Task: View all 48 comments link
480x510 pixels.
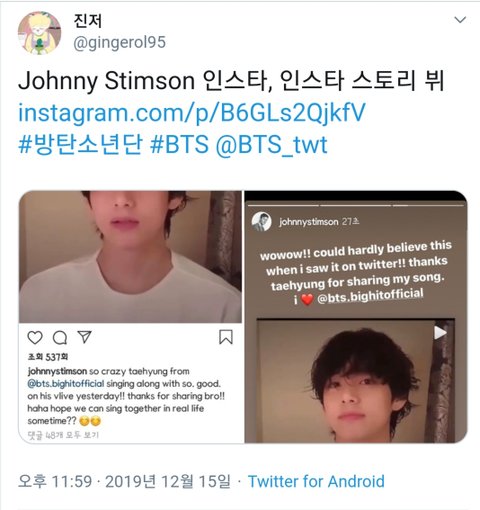Action: point(63,435)
